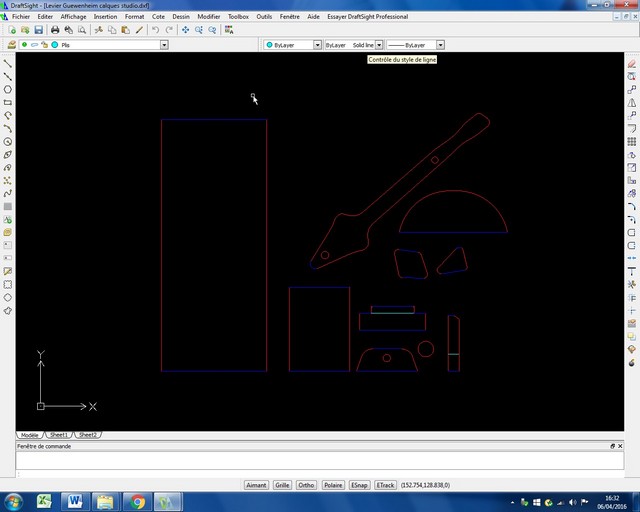Click the Polaire status button
640x512 pixels.
click(x=333, y=485)
